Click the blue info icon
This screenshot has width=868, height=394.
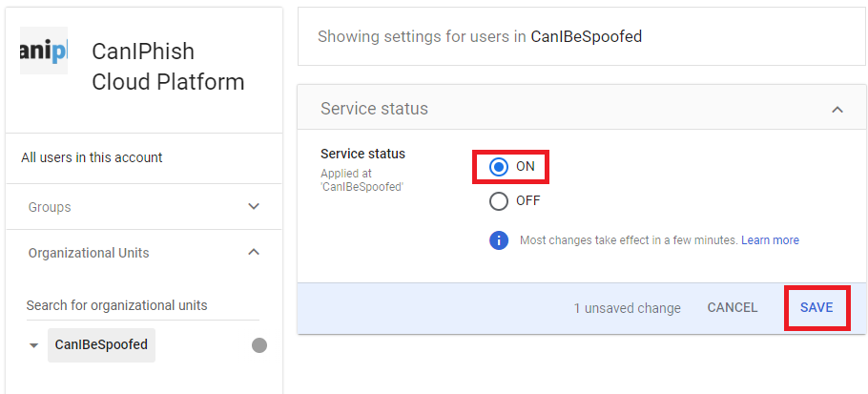[x=499, y=240]
